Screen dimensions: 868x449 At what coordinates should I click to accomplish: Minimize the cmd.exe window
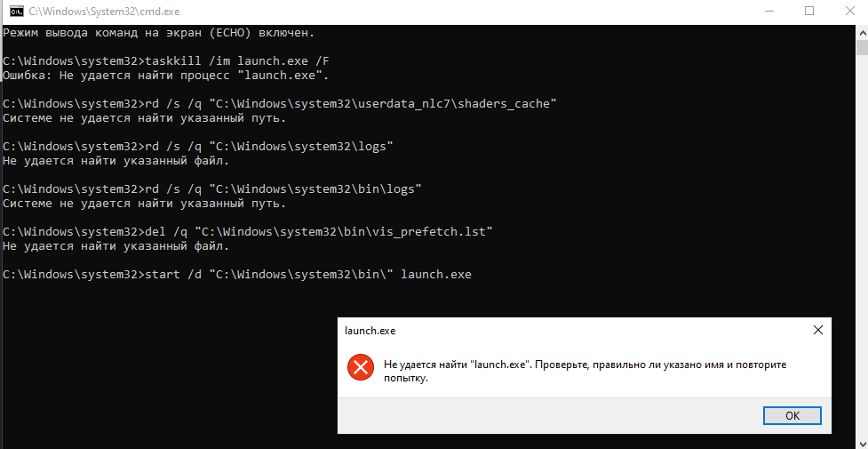[768, 11]
